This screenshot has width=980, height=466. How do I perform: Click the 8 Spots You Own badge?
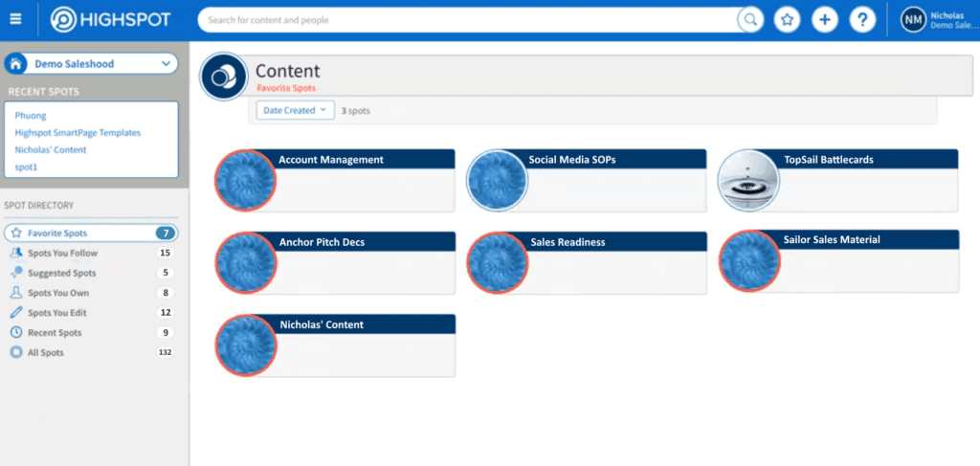click(165, 293)
